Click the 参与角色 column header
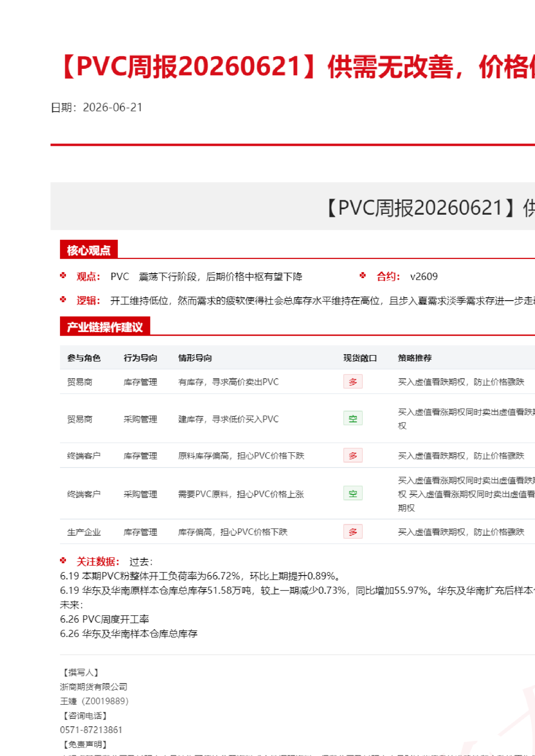 click(84, 358)
